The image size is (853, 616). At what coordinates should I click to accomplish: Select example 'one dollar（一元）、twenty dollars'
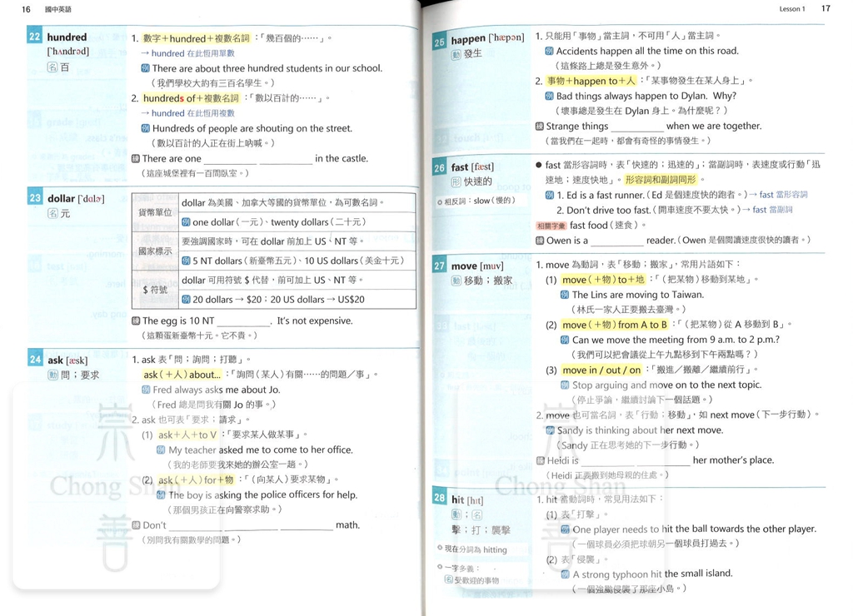pos(279,221)
